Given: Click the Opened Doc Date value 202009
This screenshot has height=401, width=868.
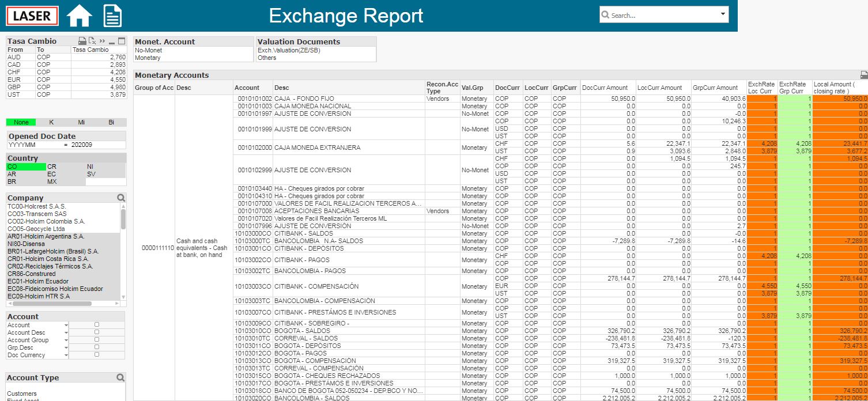Looking at the screenshot, I should click(x=81, y=145).
